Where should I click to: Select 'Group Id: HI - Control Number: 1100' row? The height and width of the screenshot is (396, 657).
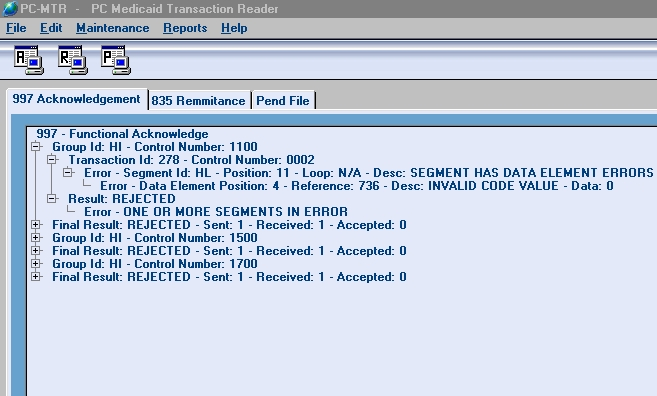tap(155, 147)
